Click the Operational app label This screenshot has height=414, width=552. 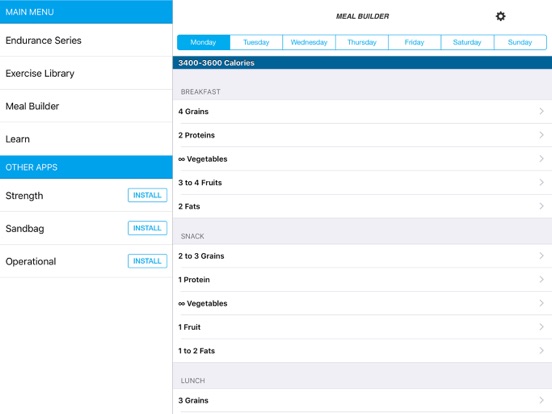(x=31, y=262)
